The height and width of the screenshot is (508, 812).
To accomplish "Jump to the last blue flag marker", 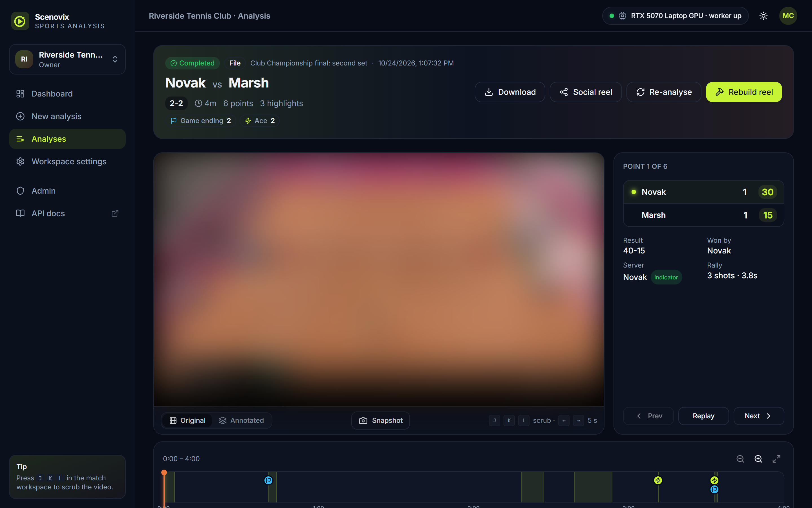I will point(714,490).
